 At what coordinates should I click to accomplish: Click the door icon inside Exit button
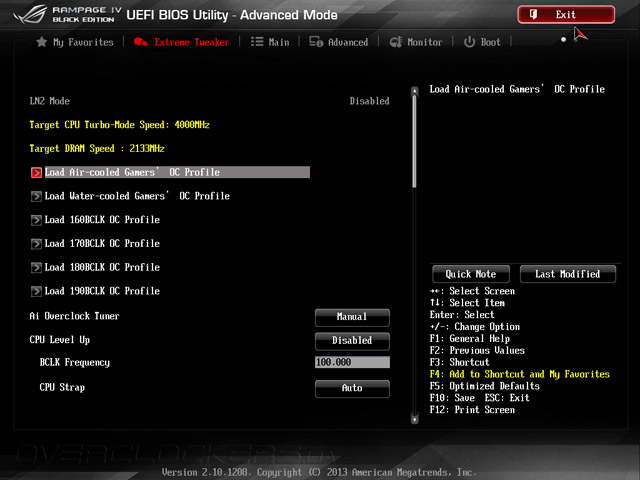[533, 14]
